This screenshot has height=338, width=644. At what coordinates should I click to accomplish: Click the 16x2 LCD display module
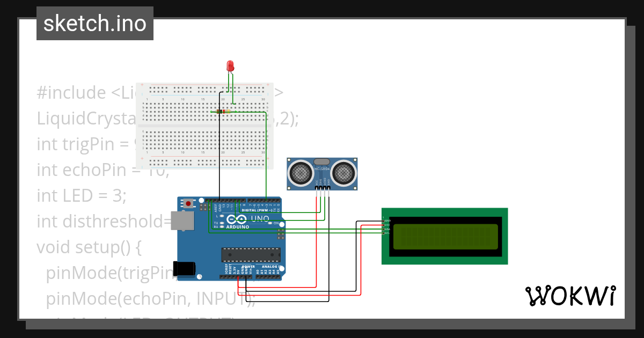[x=445, y=236]
